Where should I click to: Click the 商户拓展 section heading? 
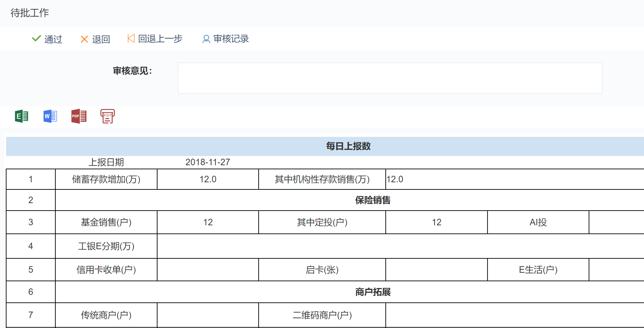click(x=373, y=292)
